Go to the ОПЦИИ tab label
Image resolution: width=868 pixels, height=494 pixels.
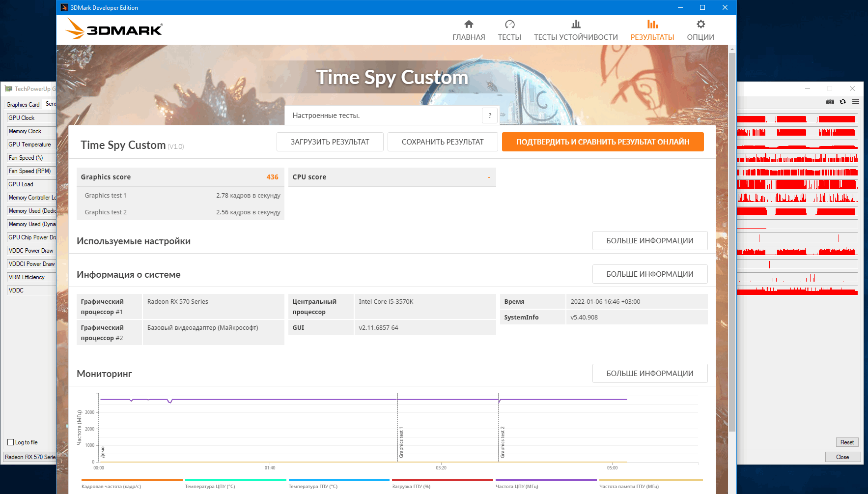700,37
